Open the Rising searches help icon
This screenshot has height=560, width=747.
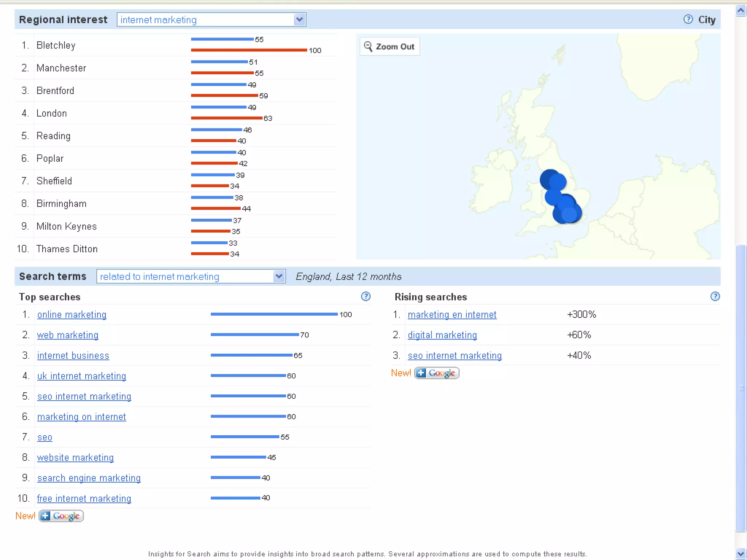(715, 296)
